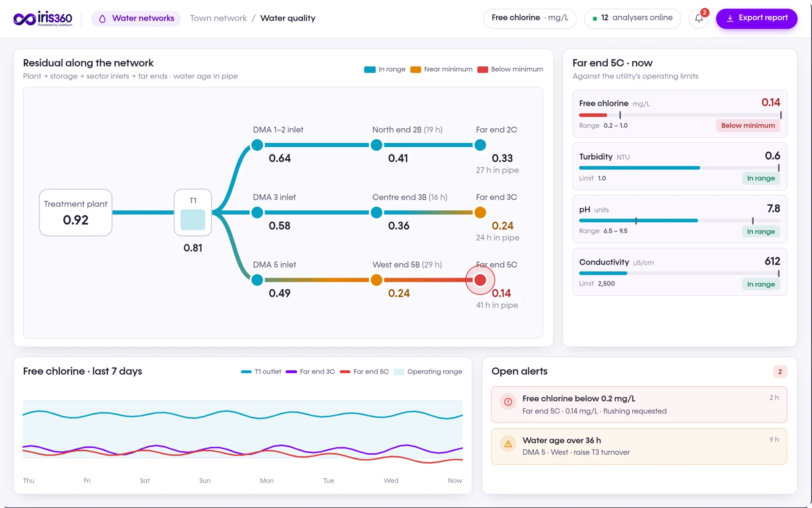
Task: Click the Export report button
Action: click(x=756, y=18)
